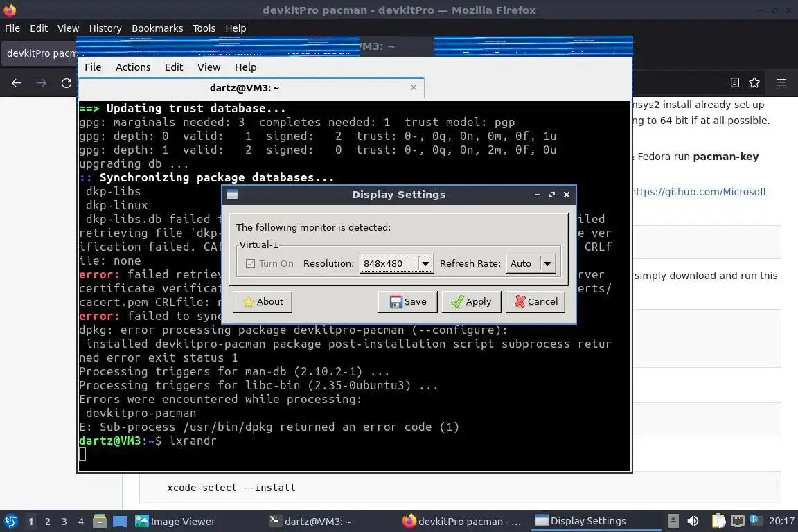Close the Display Settings dialog

pyautogui.click(x=567, y=195)
